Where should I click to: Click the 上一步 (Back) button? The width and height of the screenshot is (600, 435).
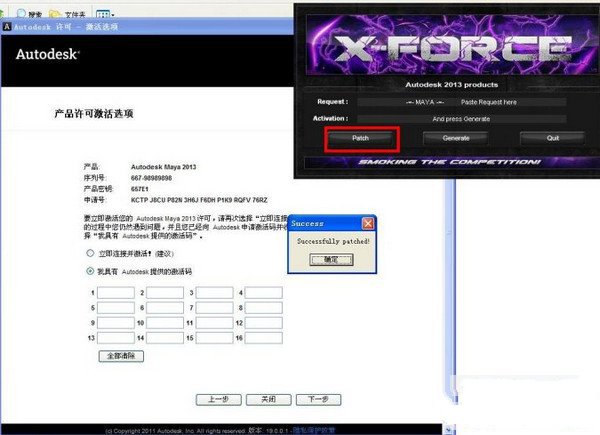[x=218, y=399]
